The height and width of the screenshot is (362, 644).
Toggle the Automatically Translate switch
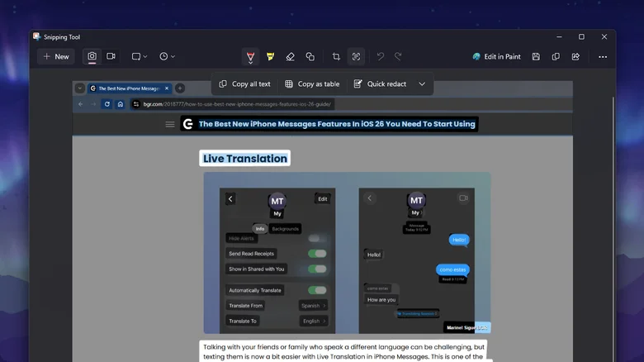coord(317,290)
